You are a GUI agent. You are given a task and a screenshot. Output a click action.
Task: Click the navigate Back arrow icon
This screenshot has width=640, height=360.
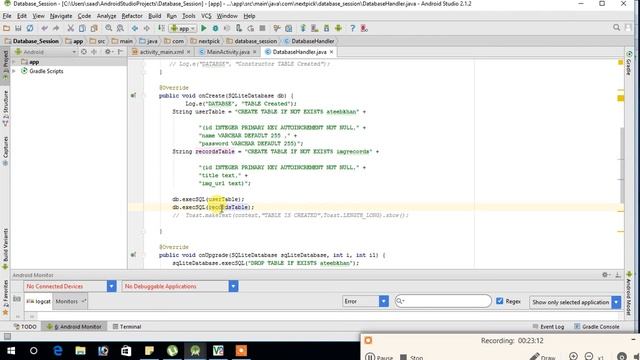tap(135, 28)
